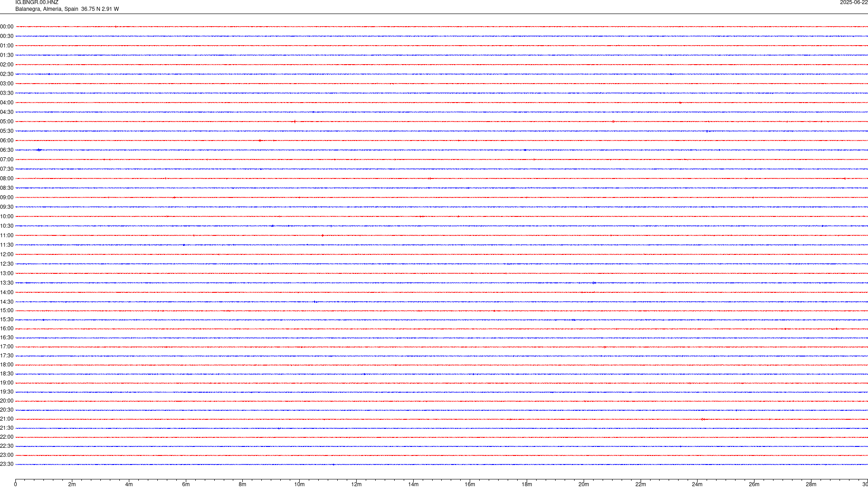Click the 26m axis tick label
Image resolution: width=868 pixels, height=488 pixels.
click(x=754, y=484)
